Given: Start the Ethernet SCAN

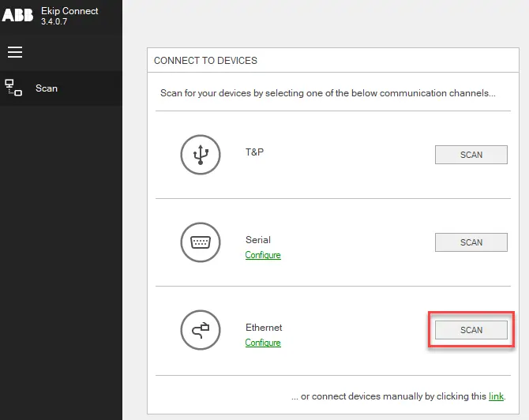Looking at the screenshot, I should (x=471, y=330).
